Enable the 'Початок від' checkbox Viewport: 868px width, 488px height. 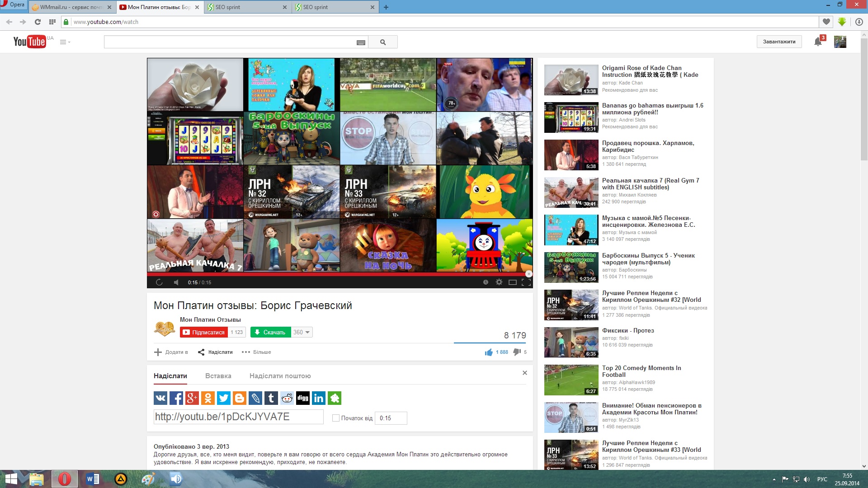pyautogui.click(x=336, y=418)
